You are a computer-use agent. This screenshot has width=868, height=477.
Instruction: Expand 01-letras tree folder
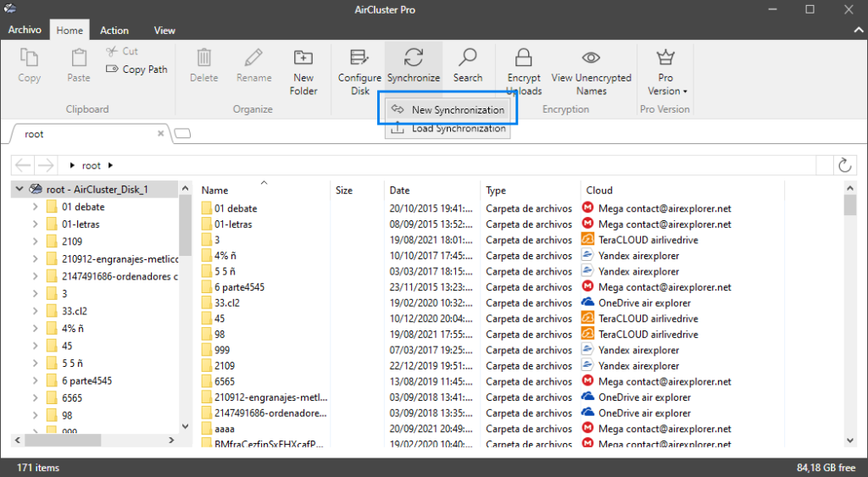point(35,225)
